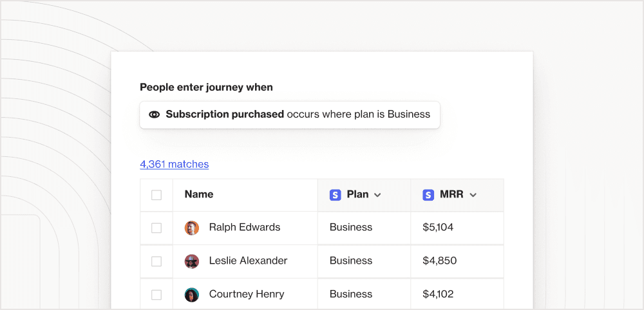Check the box for Ralph Edwards

(156, 228)
